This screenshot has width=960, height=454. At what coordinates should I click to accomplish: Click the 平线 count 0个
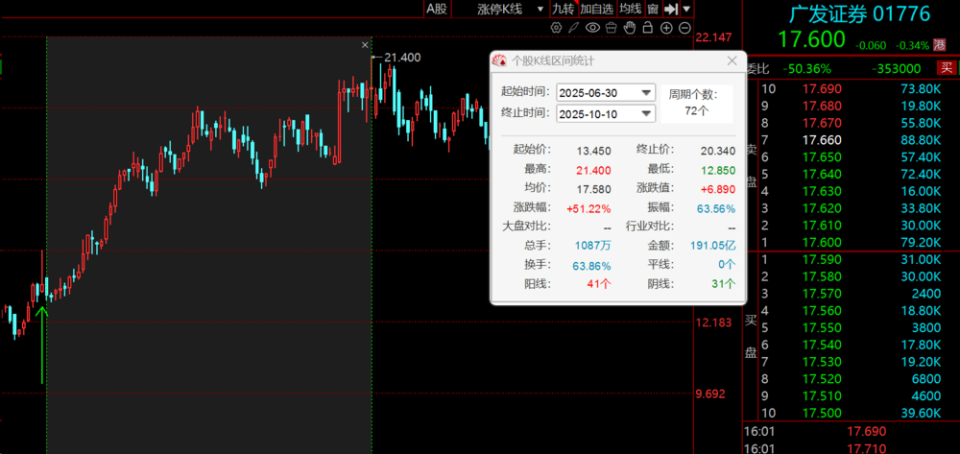click(x=727, y=265)
